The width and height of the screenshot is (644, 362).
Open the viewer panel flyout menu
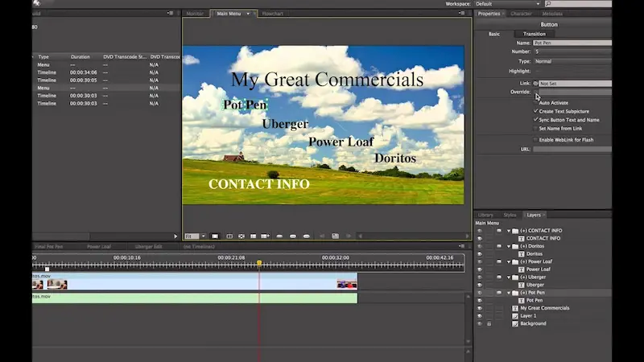point(461,13)
